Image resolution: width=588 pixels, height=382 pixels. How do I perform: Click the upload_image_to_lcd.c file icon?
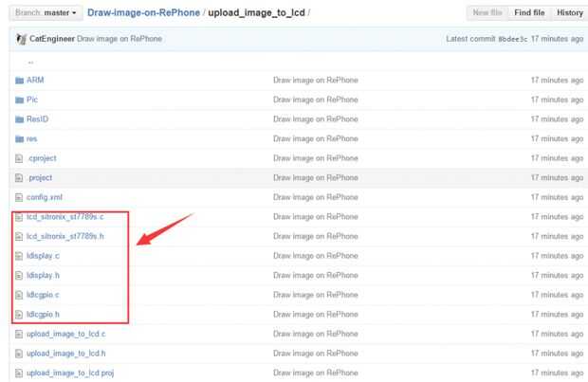point(19,334)
